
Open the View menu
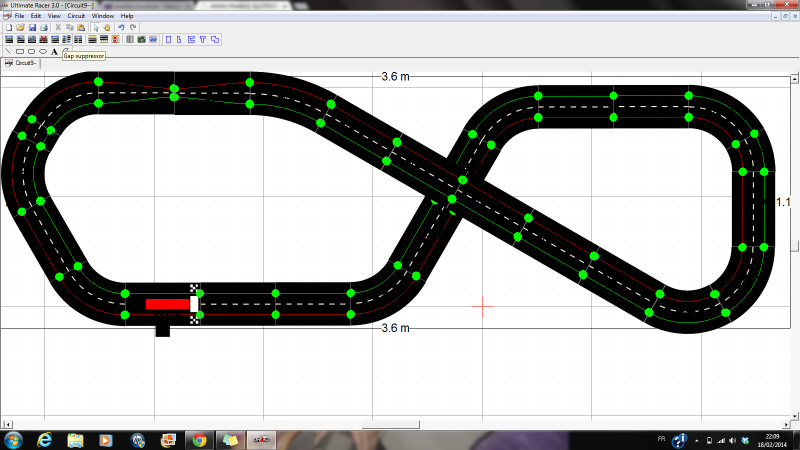[x=54, y=16]
